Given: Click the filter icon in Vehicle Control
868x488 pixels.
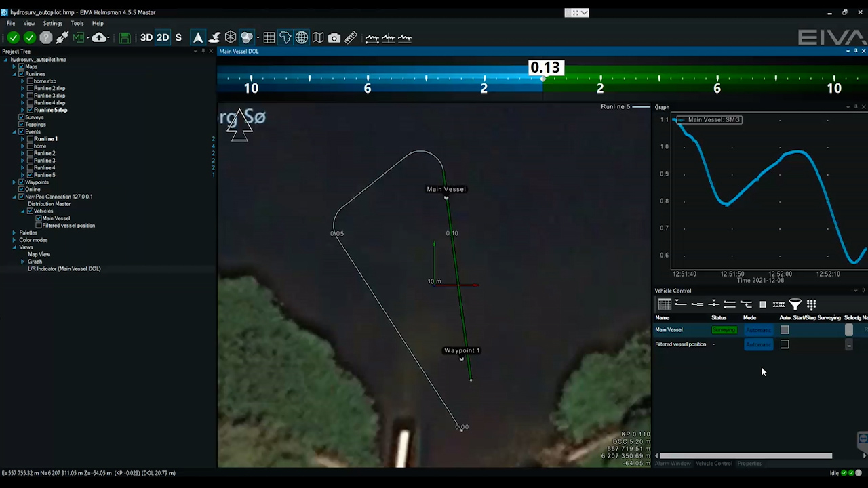Looking at the screenshot, I should coord(795,304).
